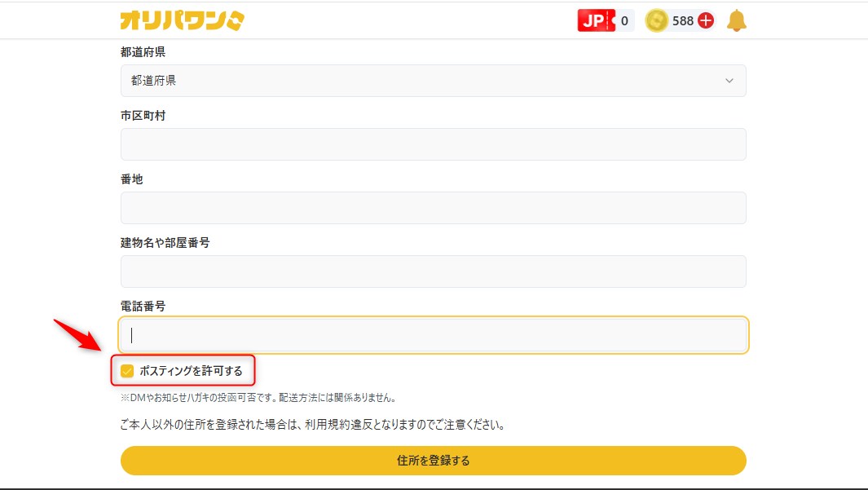868x490 pixels.
Task: Click the 市区町村 field label
Action: pos(143,116)
